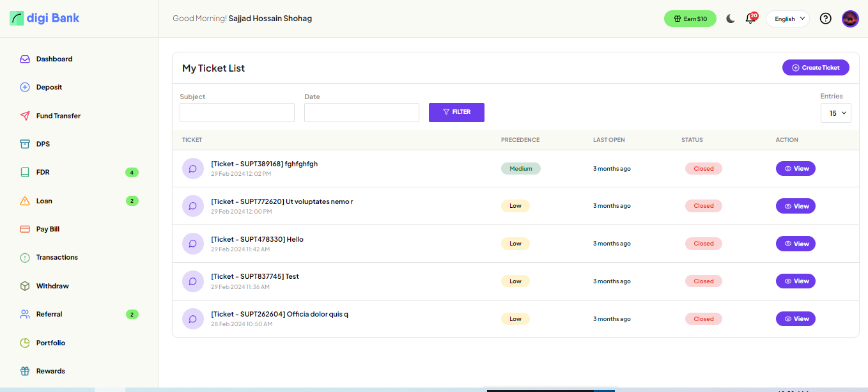Open the user profile avatar
Screen dimensions: 868x392
(850, 19)
